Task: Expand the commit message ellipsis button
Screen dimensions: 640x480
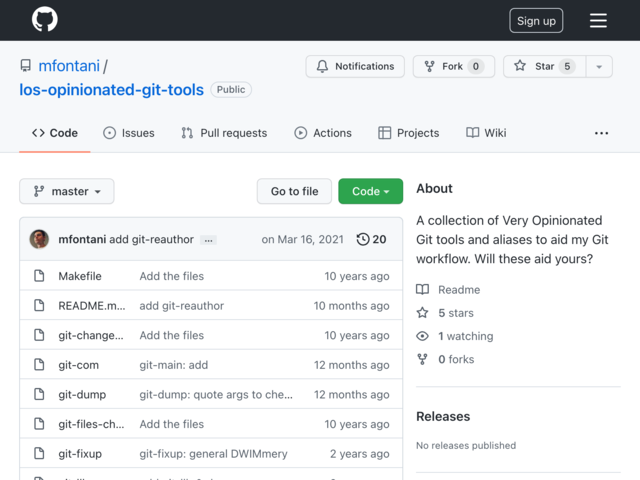Action: [208, 240]
